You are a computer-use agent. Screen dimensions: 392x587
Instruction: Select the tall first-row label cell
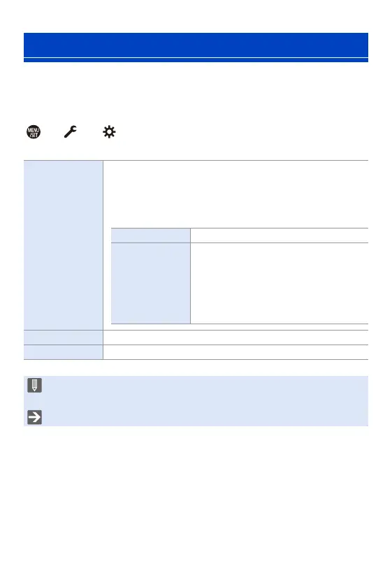64,245
